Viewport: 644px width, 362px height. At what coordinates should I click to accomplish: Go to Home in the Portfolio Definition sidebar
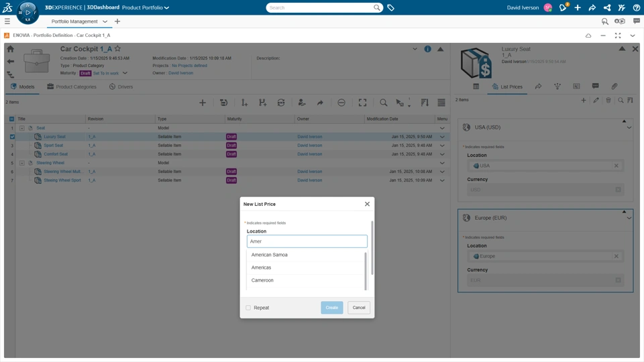click(x=10, y=49)
